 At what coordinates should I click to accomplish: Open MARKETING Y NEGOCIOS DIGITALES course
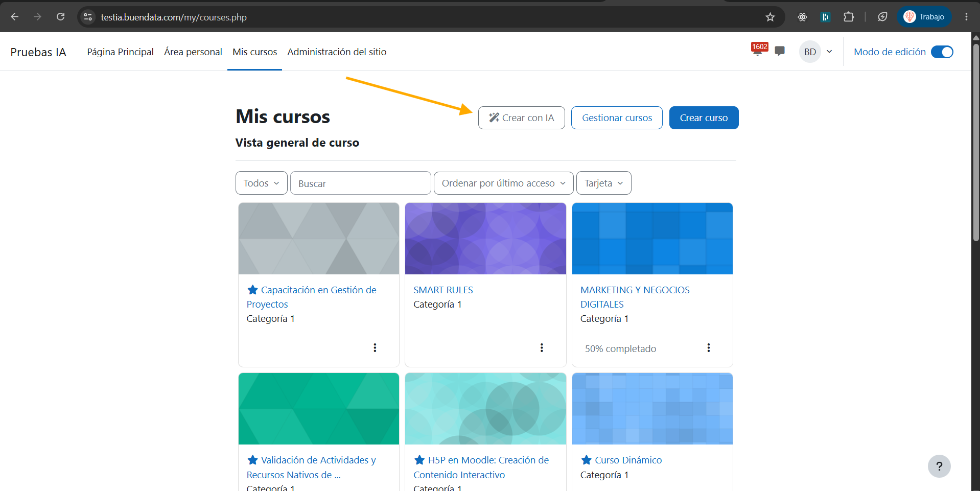pyautogui.click(x=635, y=297)
